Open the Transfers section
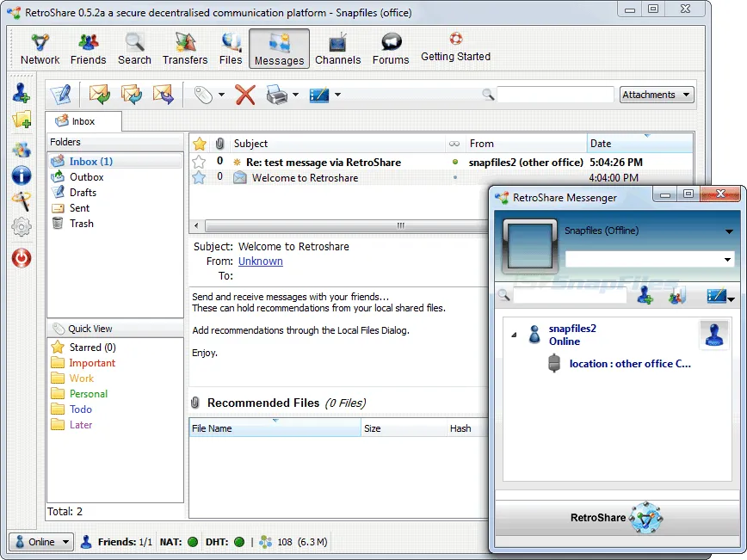The width and height of the screenshot is (747, 560). pos(185,49)
